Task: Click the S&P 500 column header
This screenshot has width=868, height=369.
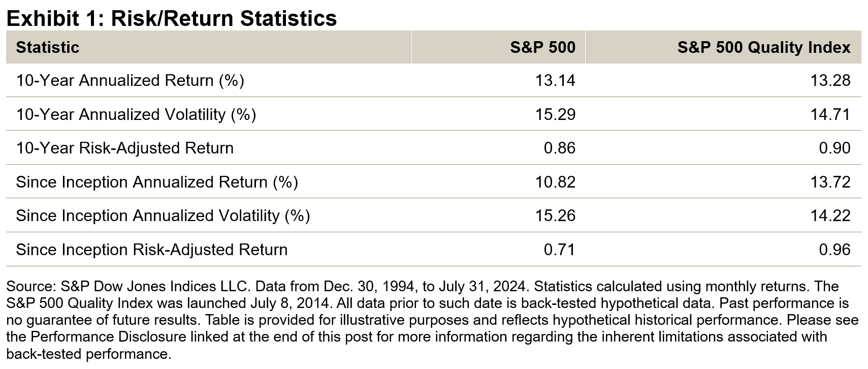Action: pos(542,47)
